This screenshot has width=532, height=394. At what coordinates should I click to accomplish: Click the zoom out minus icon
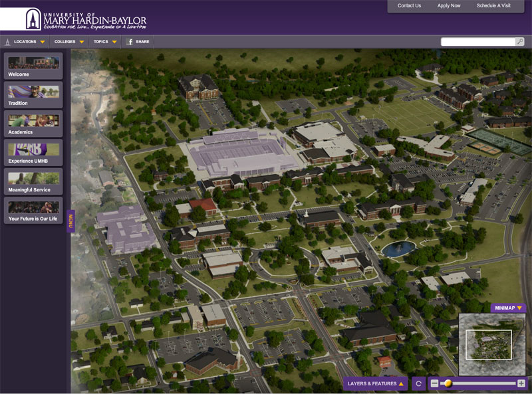click(434, 383)
